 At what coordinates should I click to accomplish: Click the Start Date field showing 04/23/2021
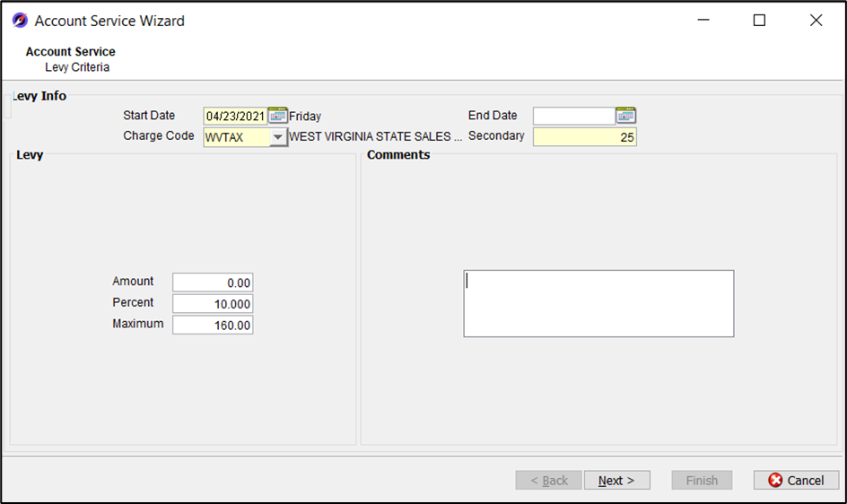[235, 116]
